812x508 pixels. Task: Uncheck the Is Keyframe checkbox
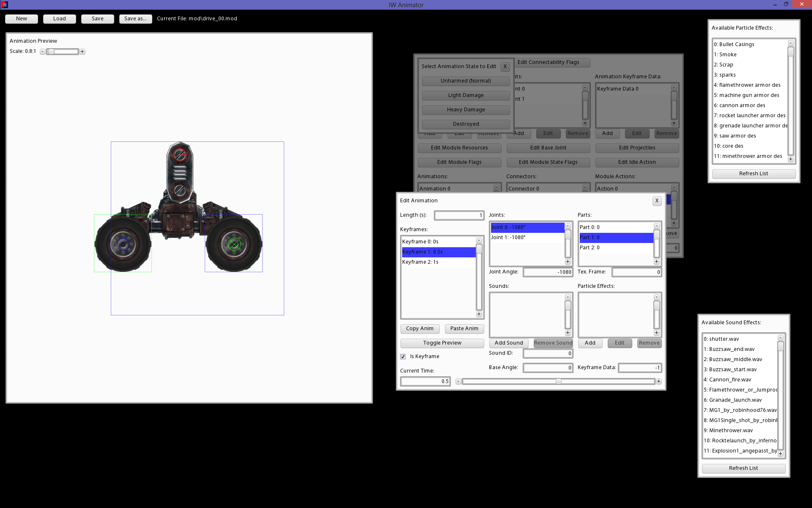pyautogui.click(x=403, y=356)
